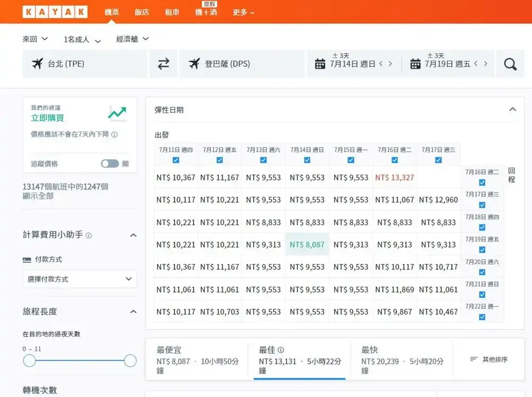Select the red NT$ 13,327 fare cell

(x=395, y=177)
